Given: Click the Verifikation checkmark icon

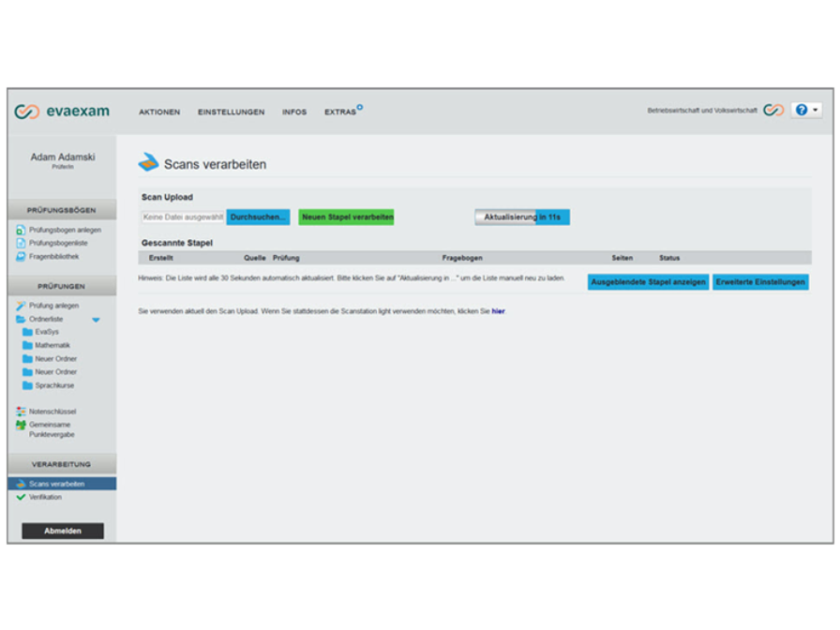Looking at the screenshot, I should (21, 498).
